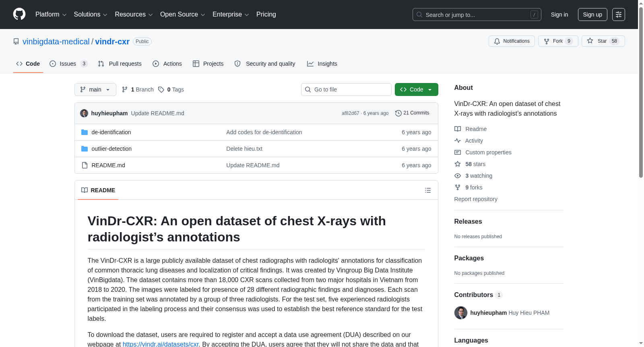Open the Pricing link
The image size is (644, 347).
[x=266, y=15]
